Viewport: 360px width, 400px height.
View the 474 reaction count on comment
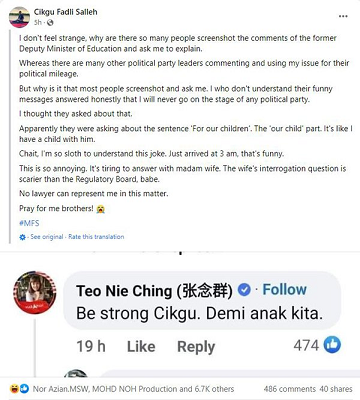tap(306, 345)
